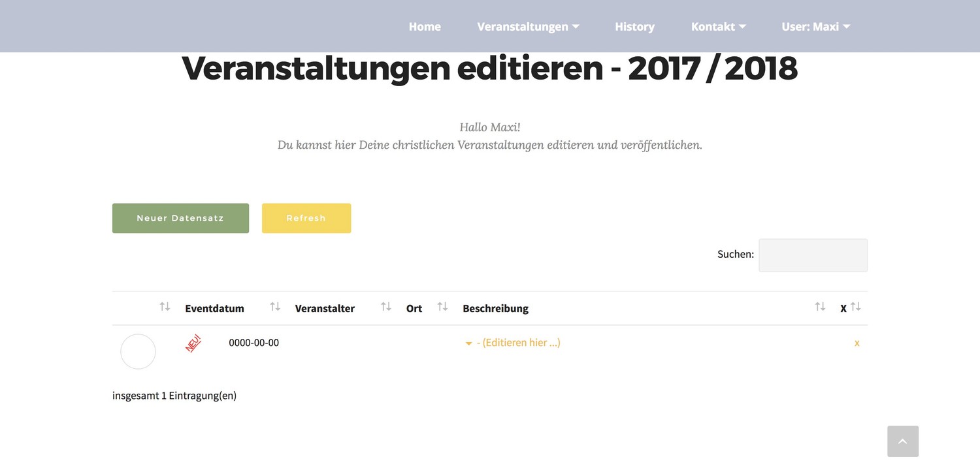Screen dimensions: 980x474
Task: Go to Home in navigation bar
Action: tap(425, 27)
